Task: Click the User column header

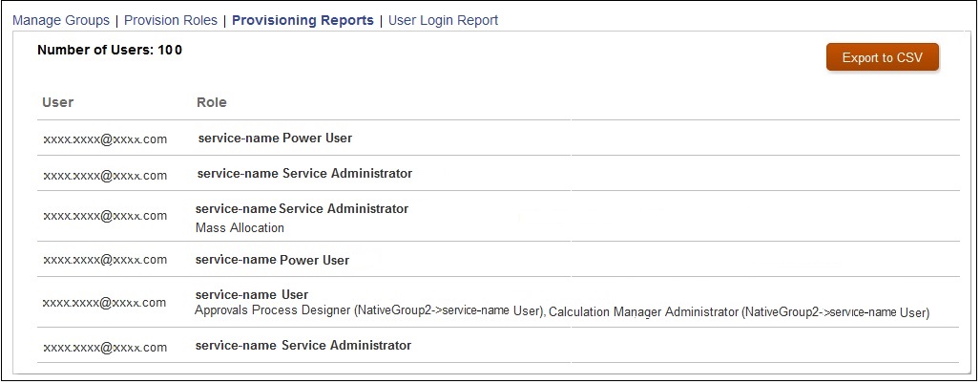Action: 58,102
